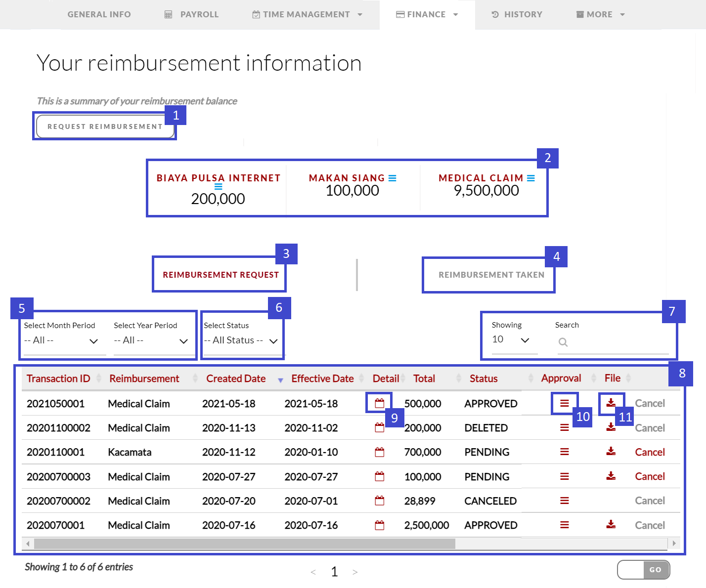This screenshot has width=706, height=588.
Task: Open approval details for the Kacamata transaction
Action: pyautogui.click(x=565, y=452)
